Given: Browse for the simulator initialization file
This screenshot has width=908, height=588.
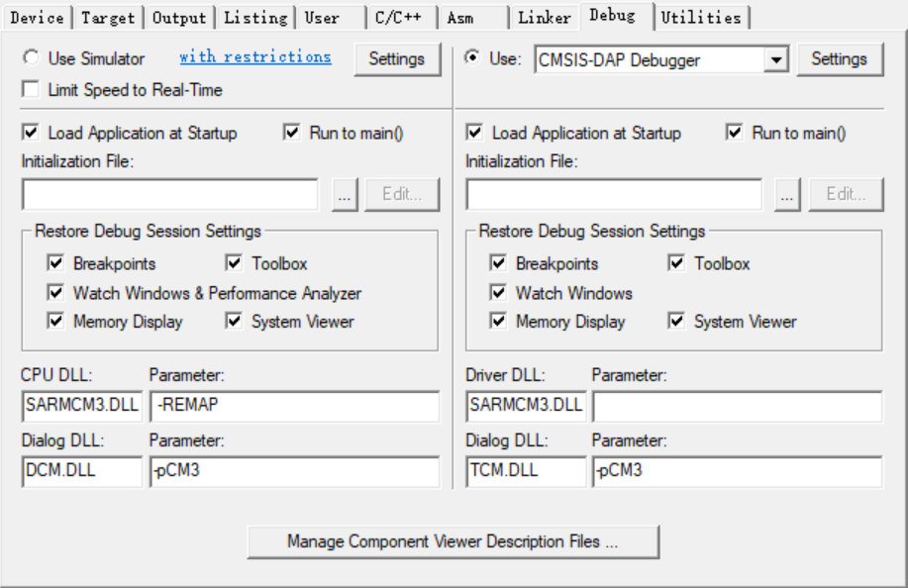Looking at the screenshot, I should click(345, 194).
